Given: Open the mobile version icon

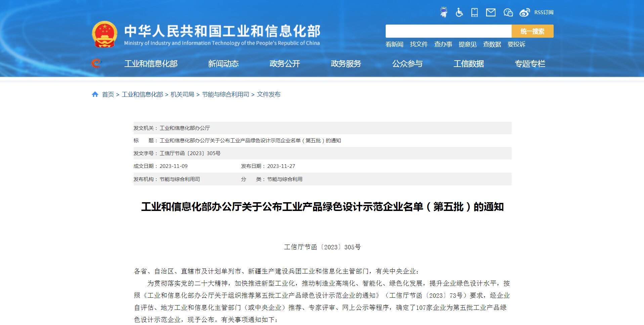Looking at the screenshot, I should coord(475,12).
